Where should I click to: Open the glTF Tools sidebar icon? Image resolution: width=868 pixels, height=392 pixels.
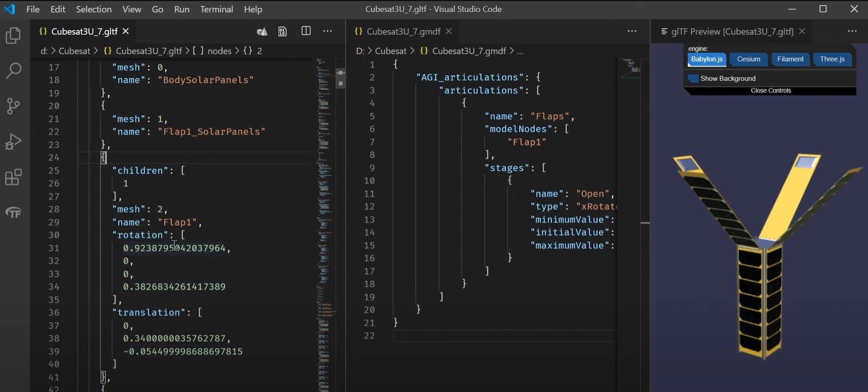[13, 213]
